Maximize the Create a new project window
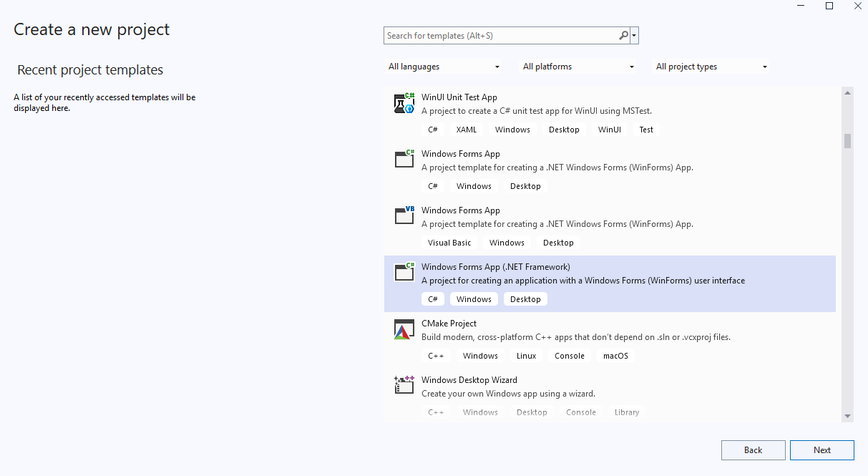Viewport: 868px width, 476px height. tap(829, 6)
